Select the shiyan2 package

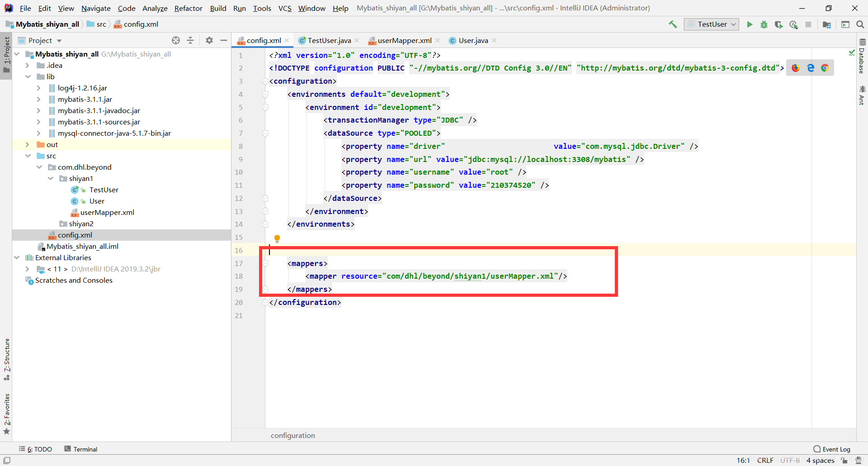(x=81, y=224)
